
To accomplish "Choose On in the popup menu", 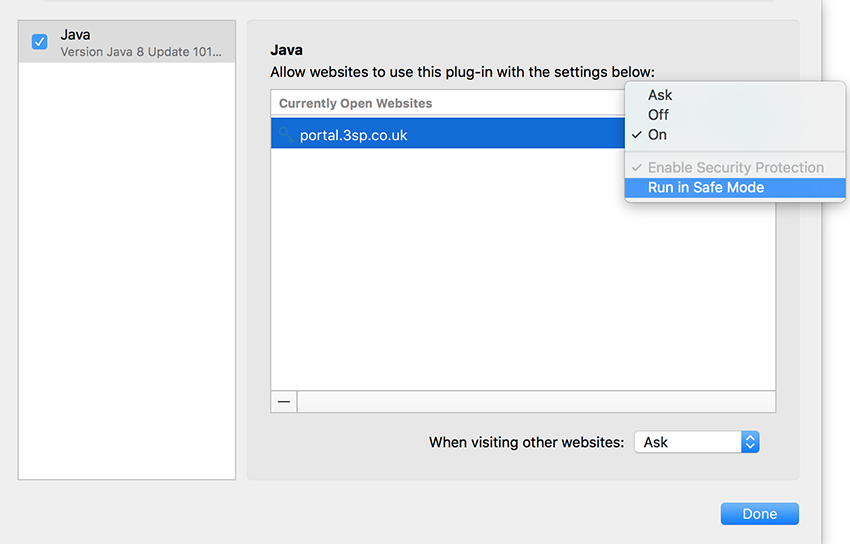I will pyautogui.click(x=657, y=135).
